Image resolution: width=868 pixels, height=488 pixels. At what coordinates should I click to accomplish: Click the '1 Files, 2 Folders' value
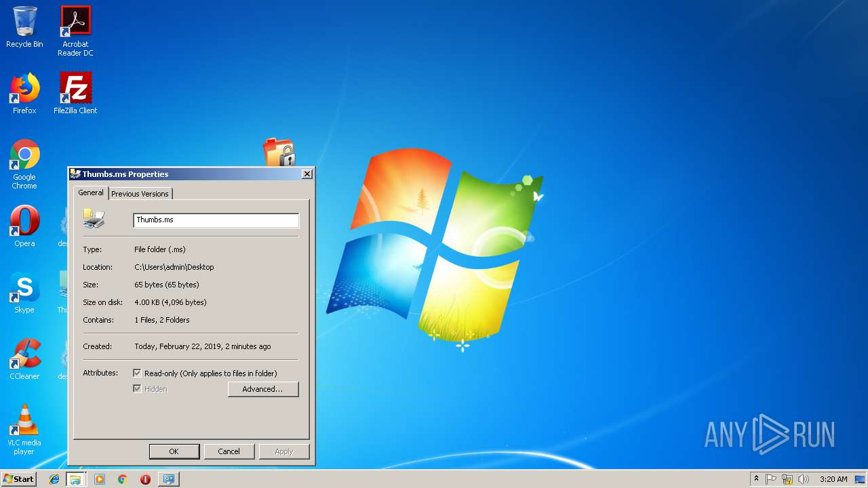162,320
